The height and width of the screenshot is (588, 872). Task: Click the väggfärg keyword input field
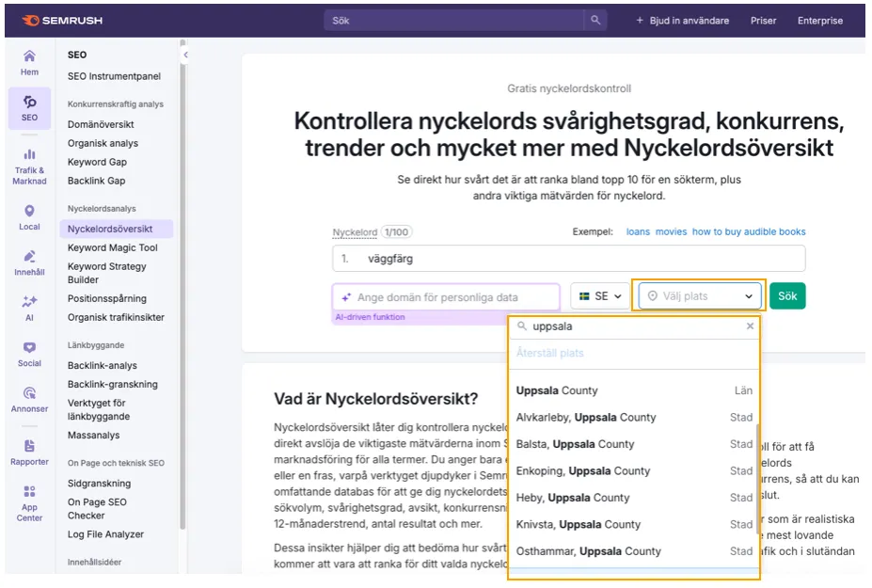click(x=568, y=259)
